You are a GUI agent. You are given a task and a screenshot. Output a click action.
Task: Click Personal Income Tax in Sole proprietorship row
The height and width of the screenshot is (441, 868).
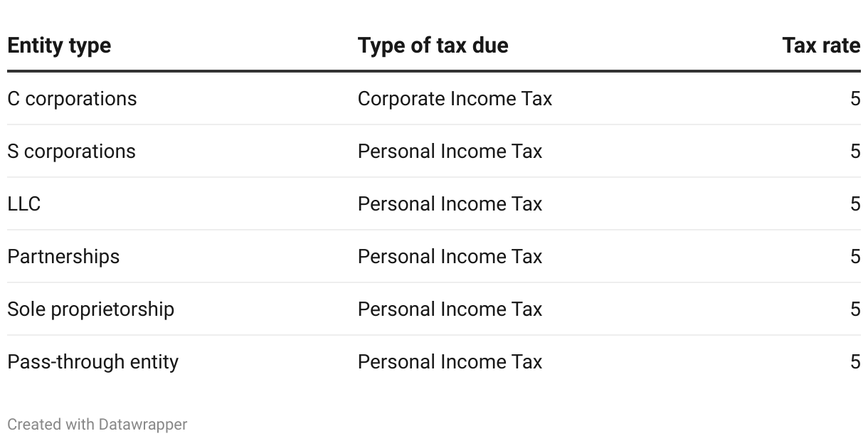coord(450,309)
